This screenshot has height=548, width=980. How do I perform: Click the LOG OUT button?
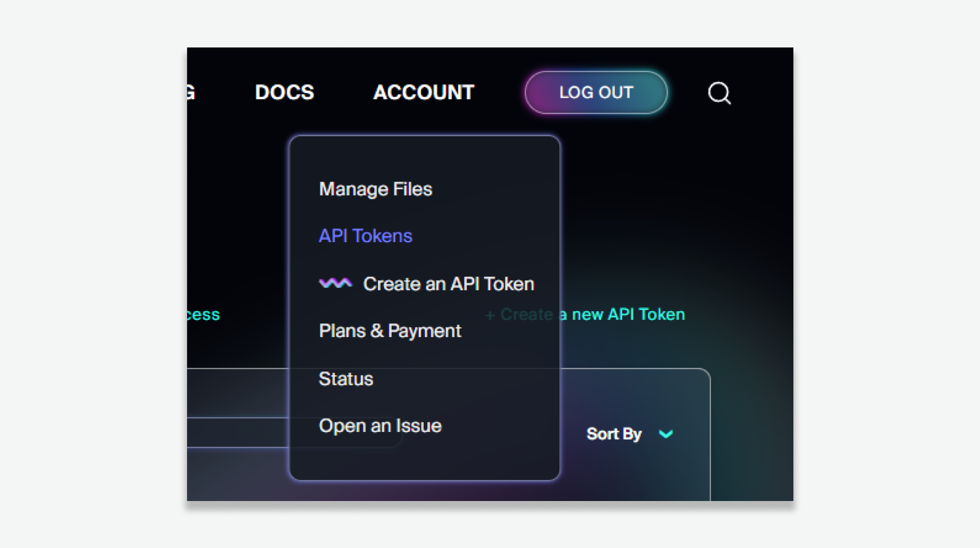pyautogui.click(x=596, y=93)
